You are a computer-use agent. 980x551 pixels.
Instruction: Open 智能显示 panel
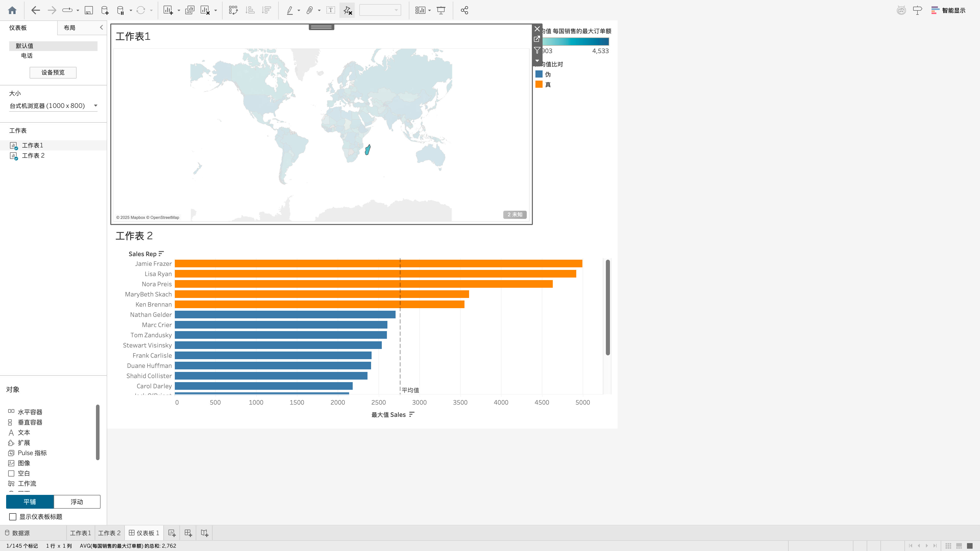tap(948, 10)
